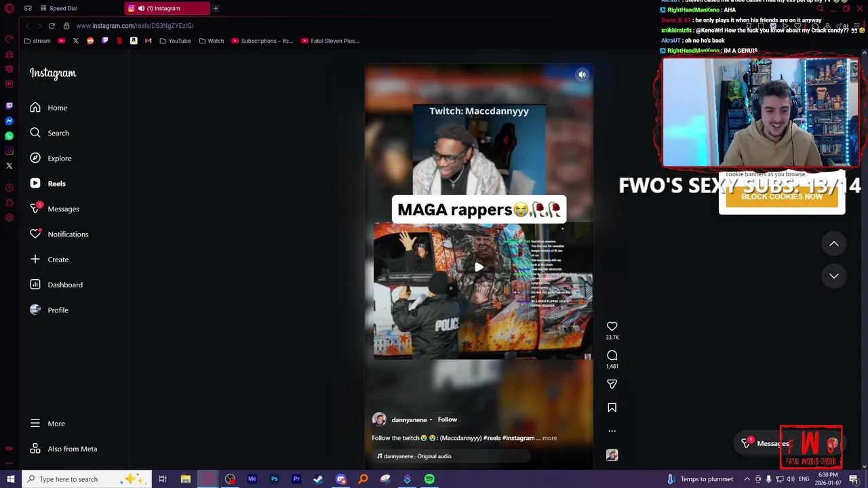
Task: Expand caption with more link
Action: click(x=549, y=438)
